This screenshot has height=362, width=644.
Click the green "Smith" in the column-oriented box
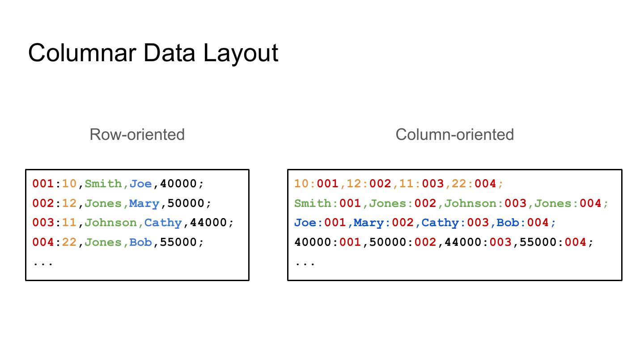(313, 203)
